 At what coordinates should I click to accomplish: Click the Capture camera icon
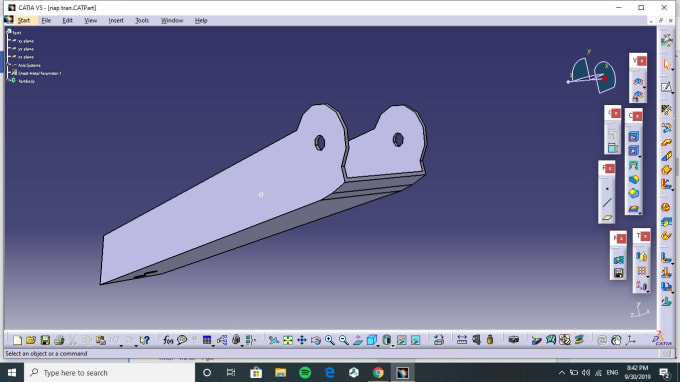pyautogui.click(x=513, y=340)
